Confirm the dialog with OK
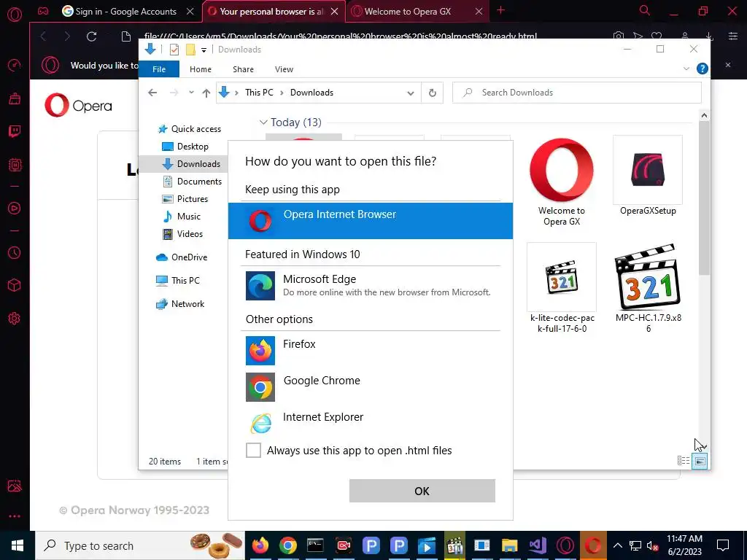Screen dimensions: 747x560 point(422,491)
